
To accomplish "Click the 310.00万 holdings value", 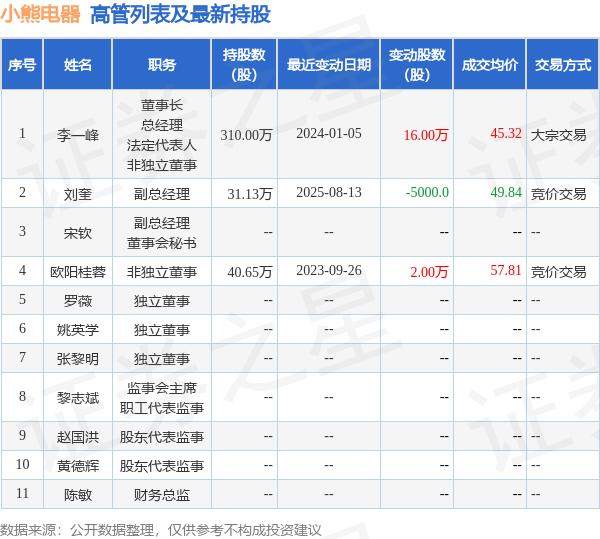I will coord(246,135).
